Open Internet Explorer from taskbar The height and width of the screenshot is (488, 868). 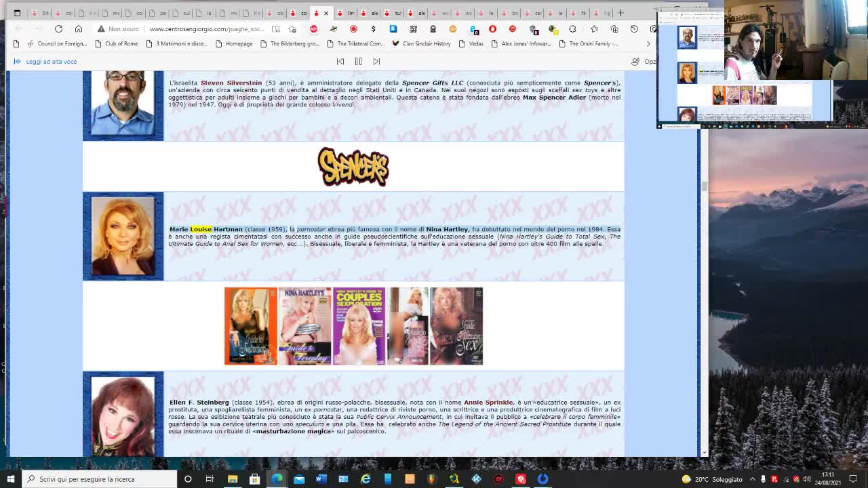pyautogui.click(x=366, y=479)
